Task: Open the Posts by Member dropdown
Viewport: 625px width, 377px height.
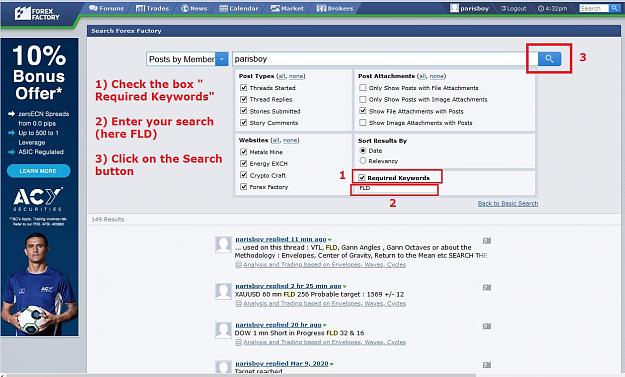Action: [187, 59]
